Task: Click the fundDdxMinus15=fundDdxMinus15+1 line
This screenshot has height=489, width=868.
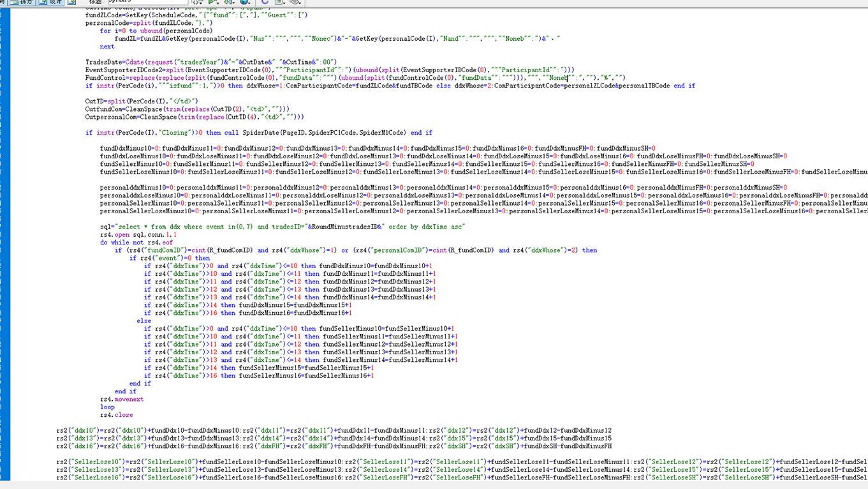Action: coord(248,305)
